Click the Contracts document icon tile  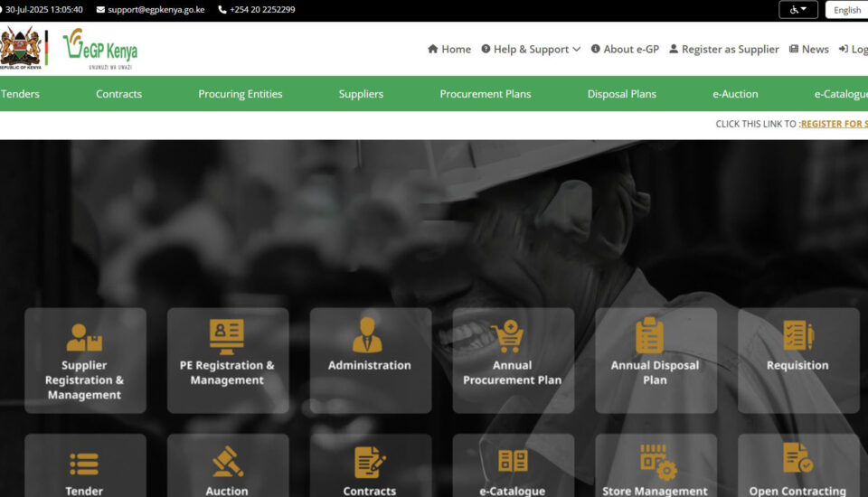pos(369,462)
